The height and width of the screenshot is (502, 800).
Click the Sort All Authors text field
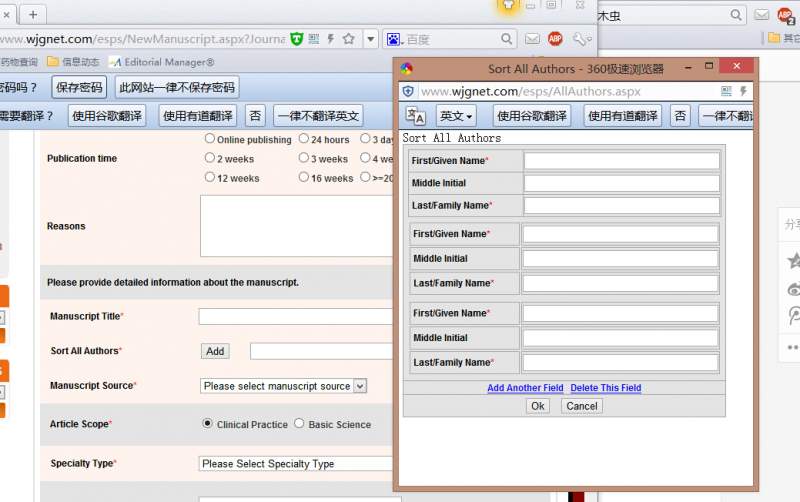321,351
